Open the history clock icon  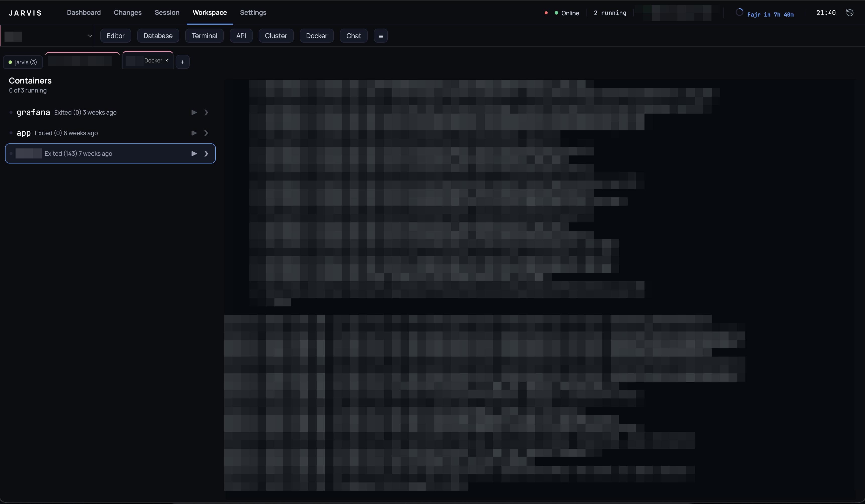850,13
